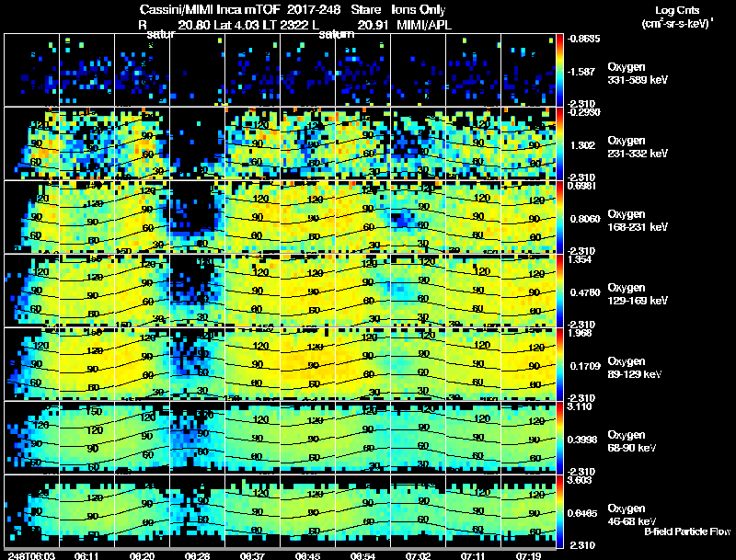Click the Oxygen 68-90 keV label
Image resolution: width=736 pixels, height=560 pixels.
(631, 441)
